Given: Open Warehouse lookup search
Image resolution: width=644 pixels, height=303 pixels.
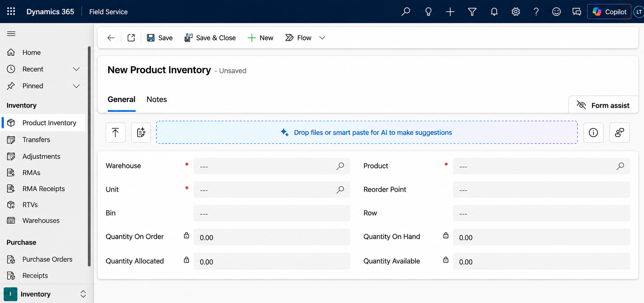Looking at the screenshot, I should click(340, 166).
